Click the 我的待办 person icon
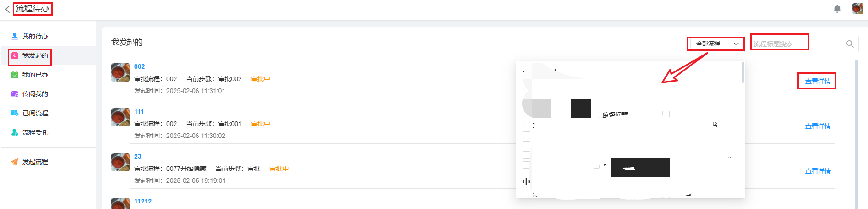 [x=15, y=36]
